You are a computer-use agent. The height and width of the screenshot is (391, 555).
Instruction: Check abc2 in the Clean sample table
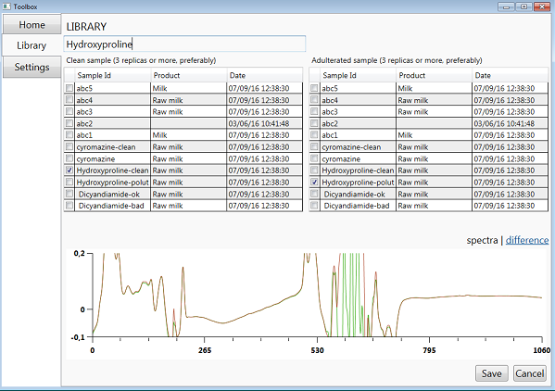pyautogui.click(x=69, y=123)
